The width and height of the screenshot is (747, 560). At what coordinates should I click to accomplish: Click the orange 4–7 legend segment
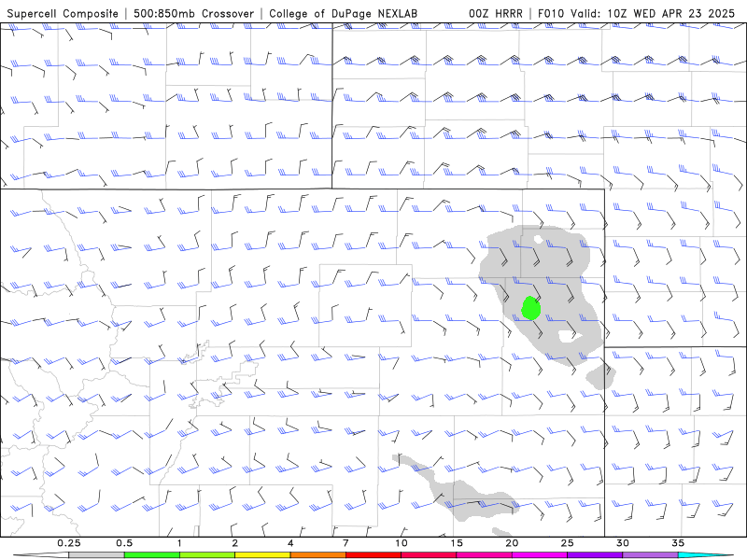point(317,555)
